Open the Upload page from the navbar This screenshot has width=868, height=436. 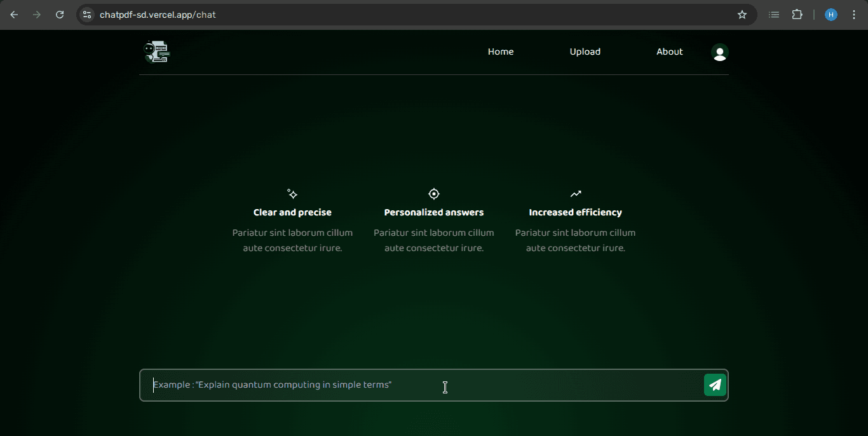click(x=585, y=52)
